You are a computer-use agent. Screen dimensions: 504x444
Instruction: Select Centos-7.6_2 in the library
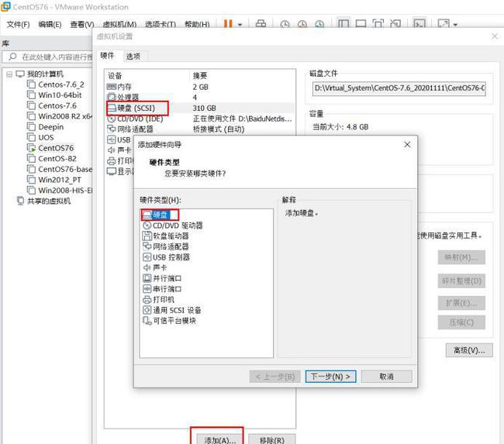[60, 84]
